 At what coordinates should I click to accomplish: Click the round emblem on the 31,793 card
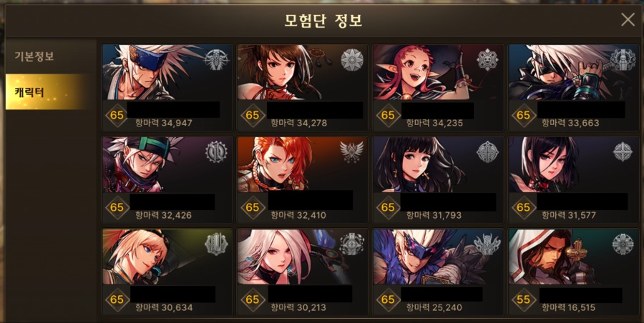[x=487, y=152]
